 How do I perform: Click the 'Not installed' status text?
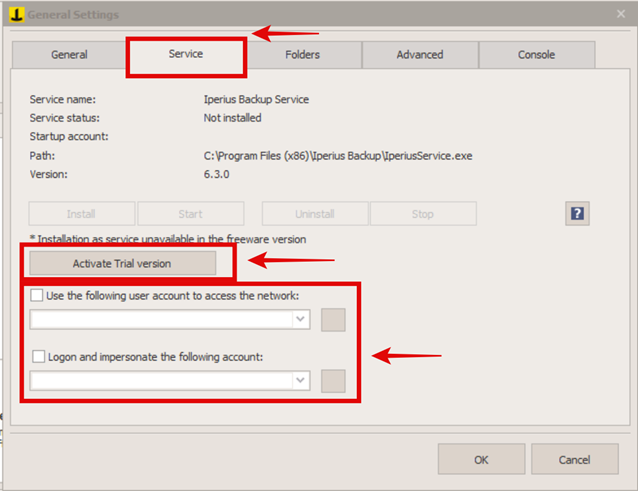[x=233, y=118]
